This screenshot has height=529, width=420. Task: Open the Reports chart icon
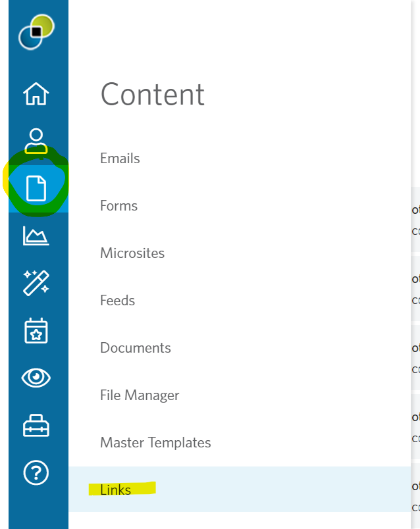pos(36,236)
